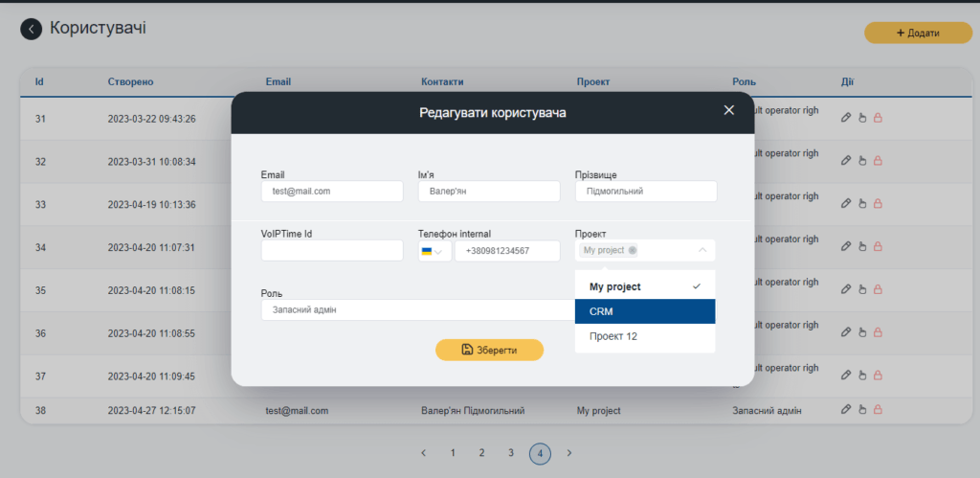Click Запасний адмін cell in row 38
The image size is (980, 478).
tap(767, 411)
